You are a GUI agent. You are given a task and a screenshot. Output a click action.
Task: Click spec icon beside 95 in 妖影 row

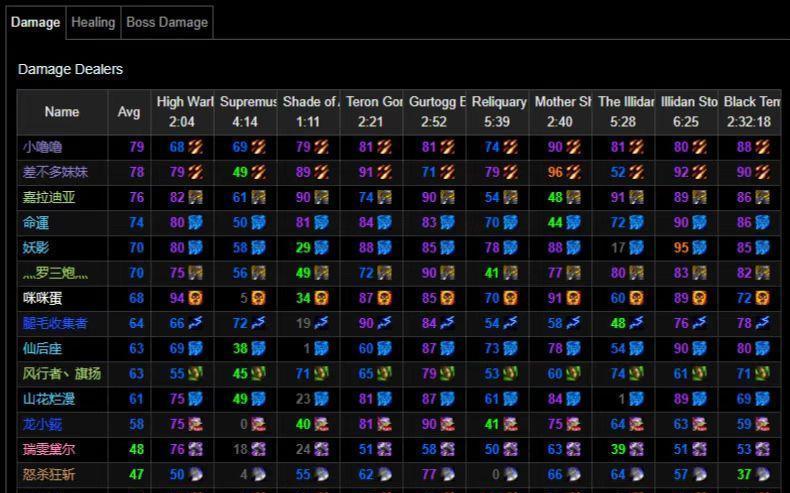pyautogui.click(x=699, y=248)
